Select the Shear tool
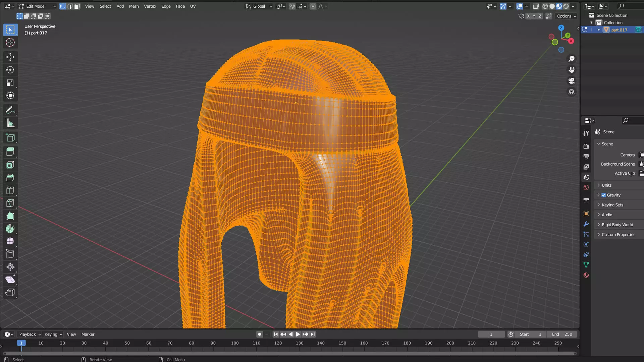The width and height of the screenshot is (644, 362). (x=10, y=280)
